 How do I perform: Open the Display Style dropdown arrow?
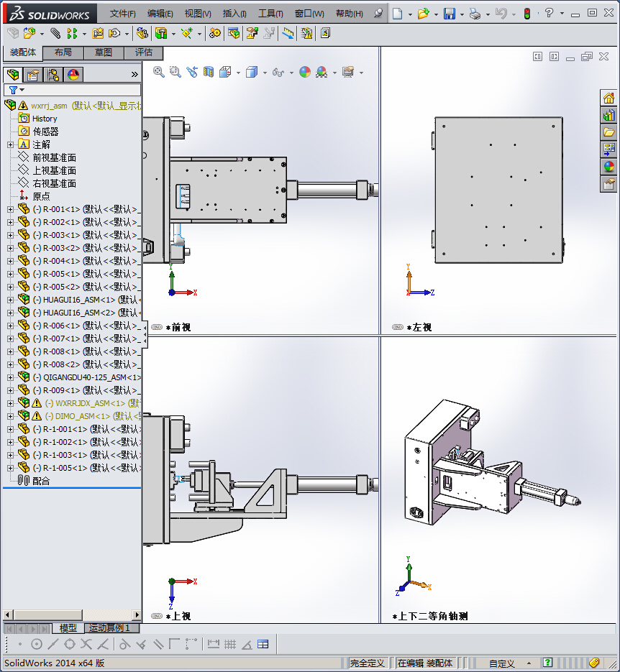(x=265, y=73)
